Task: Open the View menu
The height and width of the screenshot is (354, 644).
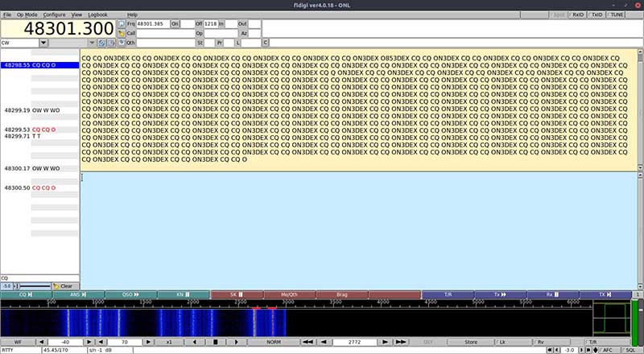Action: click(x=76, y=14)
